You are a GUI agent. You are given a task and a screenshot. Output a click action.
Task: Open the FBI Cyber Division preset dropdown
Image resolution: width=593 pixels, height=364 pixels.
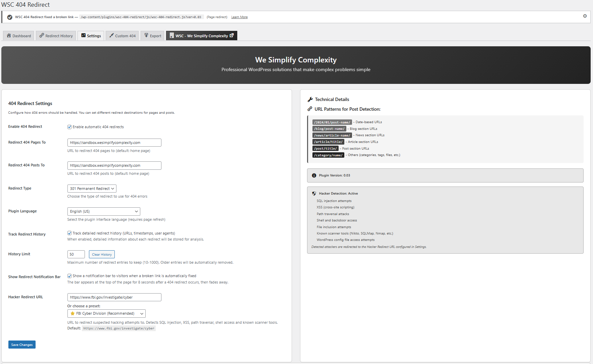(x=106, y=313)
